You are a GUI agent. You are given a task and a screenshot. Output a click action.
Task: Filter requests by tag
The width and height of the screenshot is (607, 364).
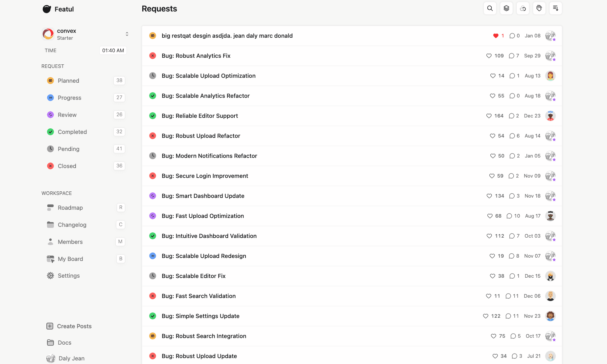539,8
